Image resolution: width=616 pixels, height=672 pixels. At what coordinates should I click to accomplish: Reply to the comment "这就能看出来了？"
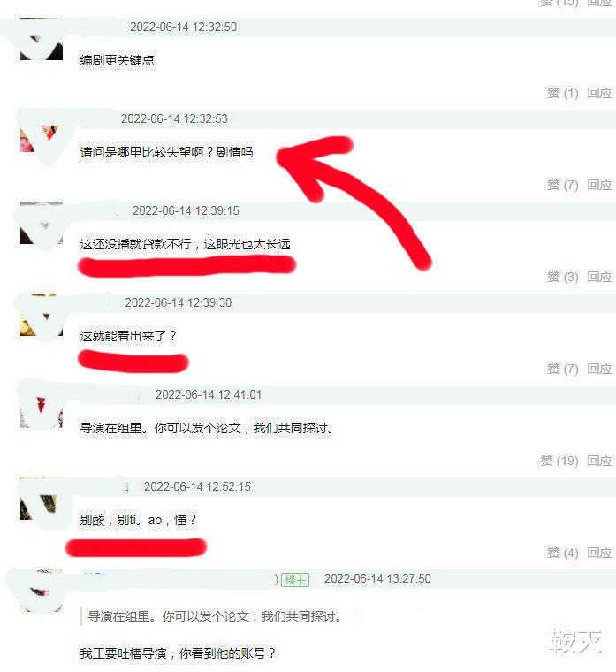click(x=599, y=369)
